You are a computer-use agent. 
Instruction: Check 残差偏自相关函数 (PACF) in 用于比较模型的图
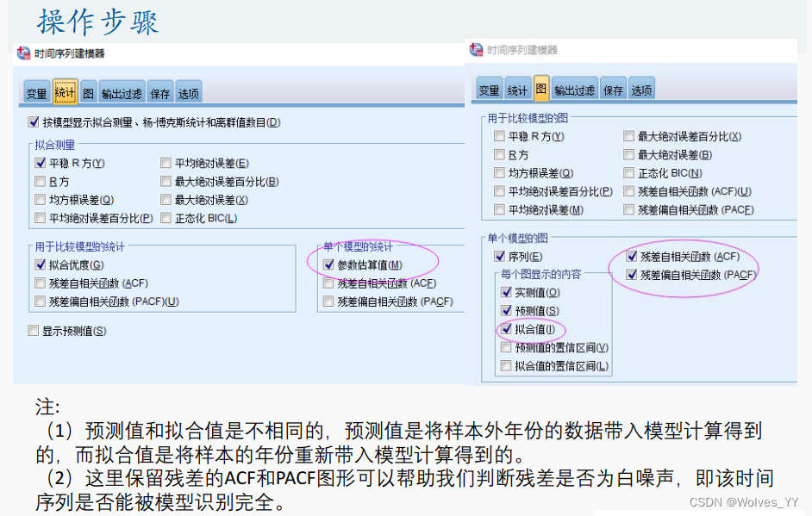(x=628, y=209)
